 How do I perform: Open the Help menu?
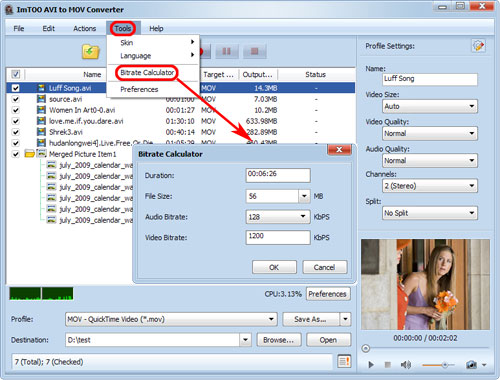pos(156,28)
